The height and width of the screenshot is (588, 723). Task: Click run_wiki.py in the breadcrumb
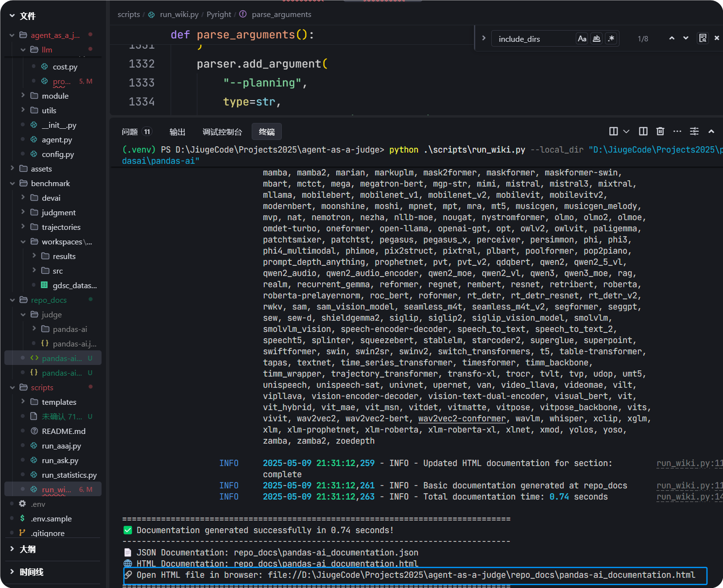tap(179, 15)
